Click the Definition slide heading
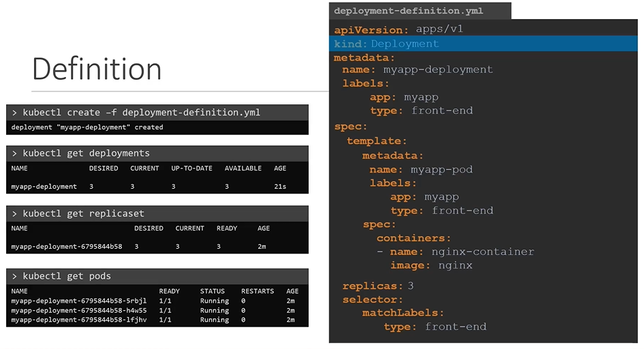Image resolution: width=644 pixels, height=349 pixels. tap(97, 70)
